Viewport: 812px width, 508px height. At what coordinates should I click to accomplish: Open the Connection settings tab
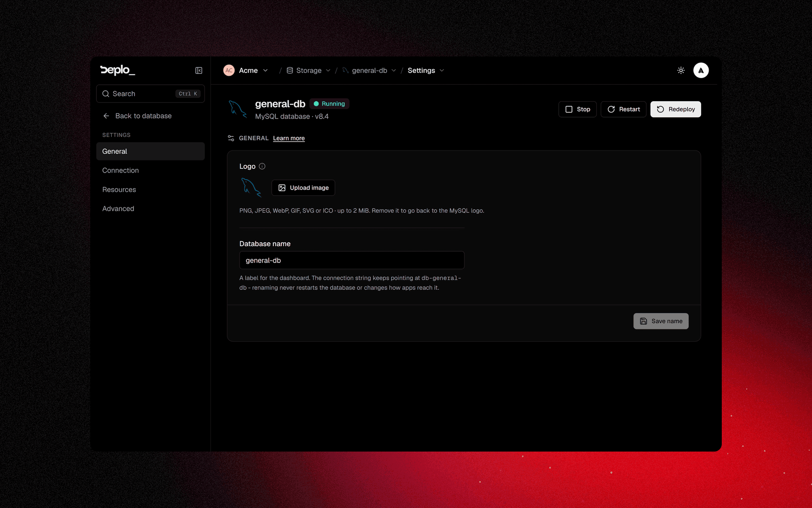pos(150,170)
